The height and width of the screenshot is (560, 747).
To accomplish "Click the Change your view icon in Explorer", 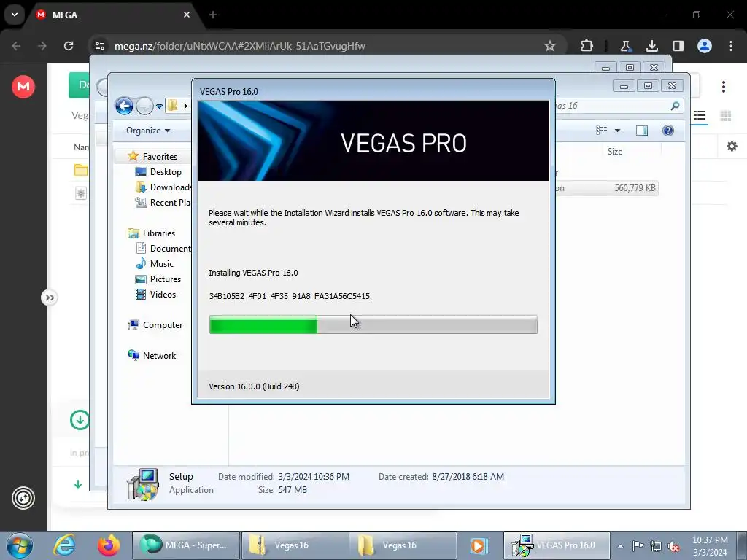I will click(602, 131).
